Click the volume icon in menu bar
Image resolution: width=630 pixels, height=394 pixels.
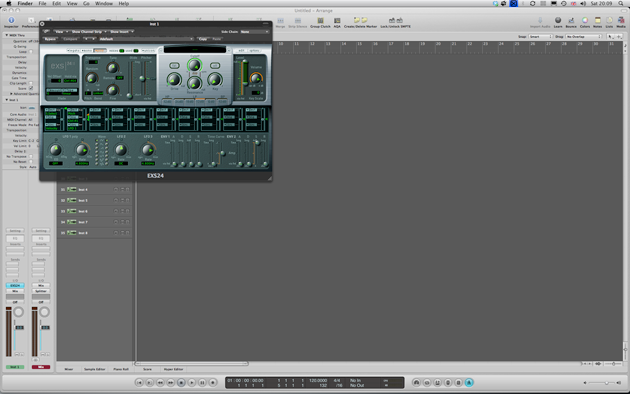[x=583, y=4]
